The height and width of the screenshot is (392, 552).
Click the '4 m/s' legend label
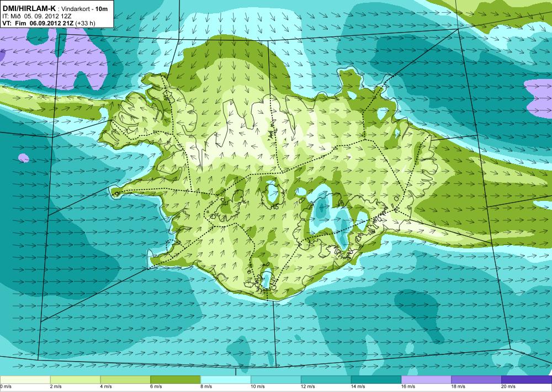107,386
